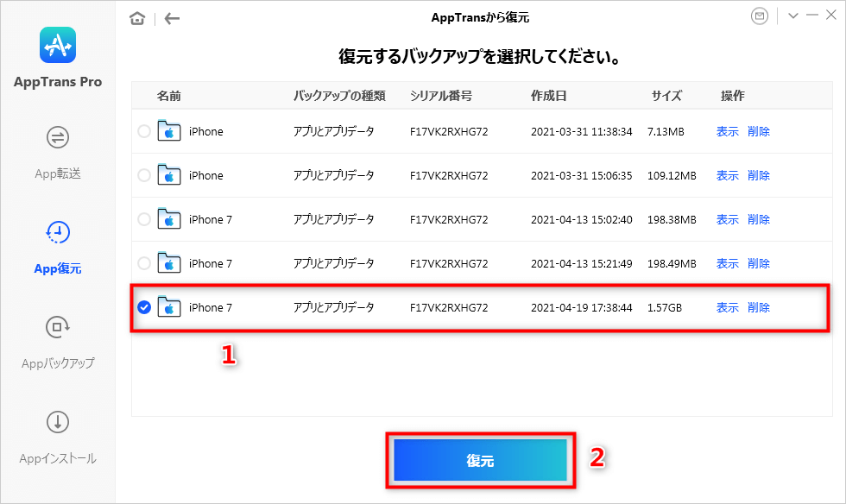Select the Appインストール sidebar icon

(56, 440)
